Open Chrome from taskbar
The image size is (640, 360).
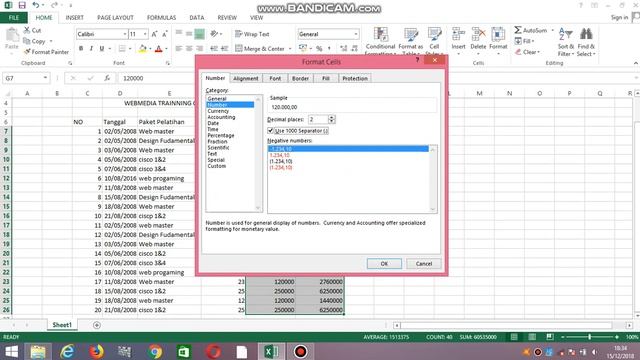(x=155, y=351)
